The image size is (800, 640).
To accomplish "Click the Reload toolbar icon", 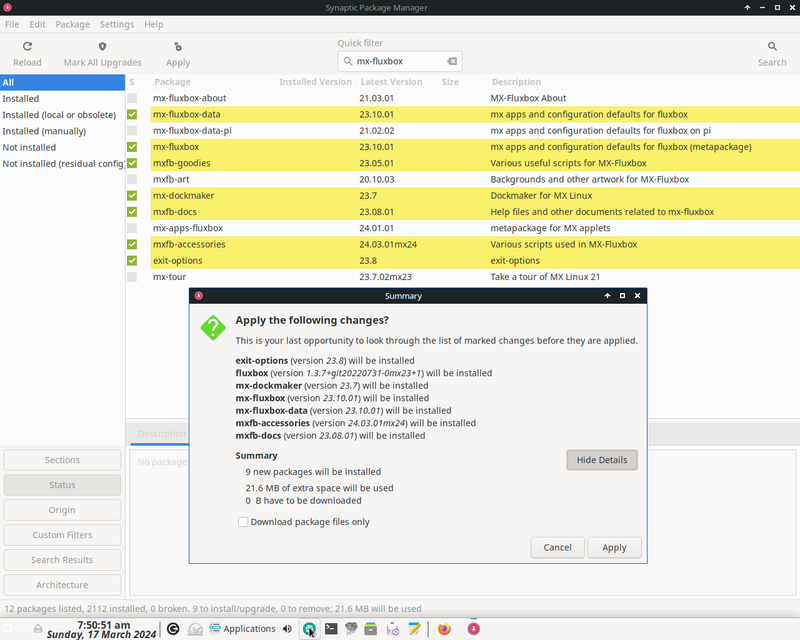I will coord(28,46).
